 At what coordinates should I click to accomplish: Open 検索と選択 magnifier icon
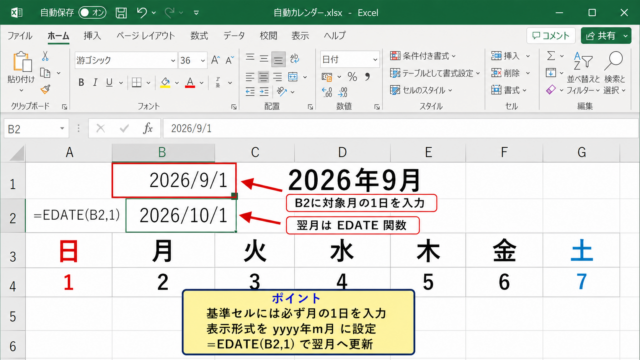613,61
